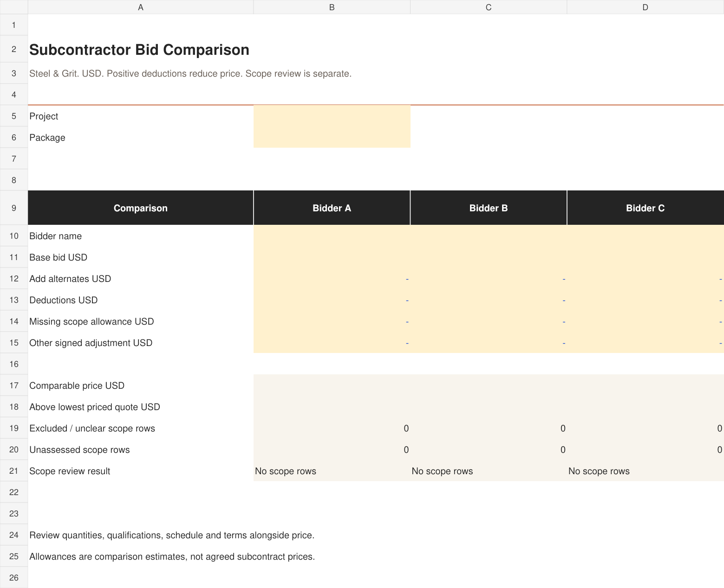Viewport: 724px width, 588px height.
Task: Click the 'Above lowest priced quote USD' label
Action: tap(95, 407)
